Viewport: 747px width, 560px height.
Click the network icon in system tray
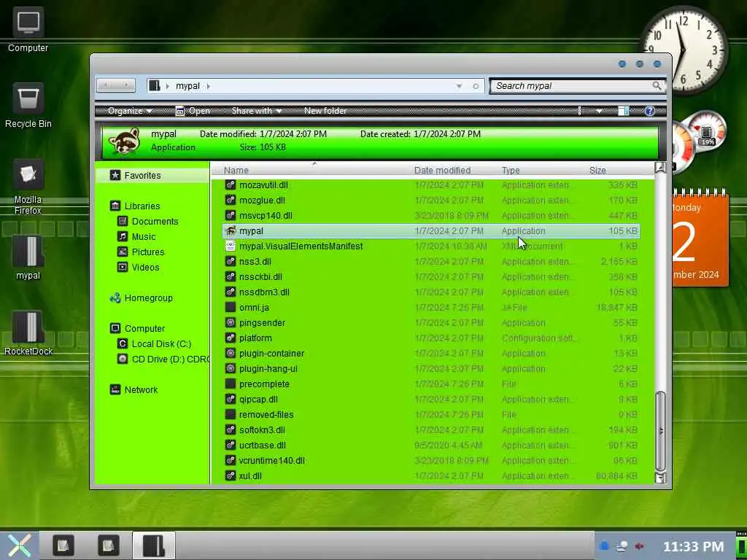[x=622, y=546]
